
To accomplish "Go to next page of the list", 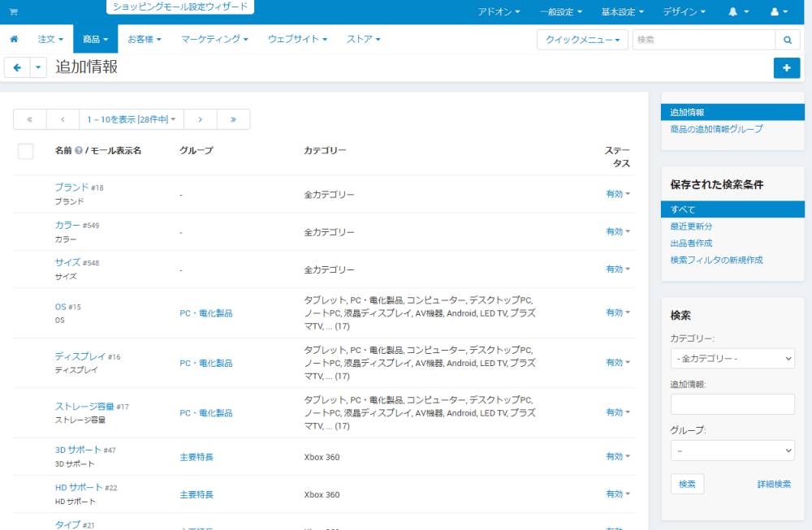I will coord(200,119).
